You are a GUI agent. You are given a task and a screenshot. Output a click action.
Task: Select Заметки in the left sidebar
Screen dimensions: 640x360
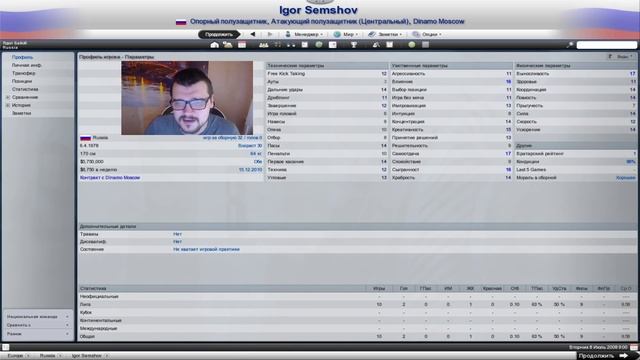pyautogui.click(x=21, y=113)
